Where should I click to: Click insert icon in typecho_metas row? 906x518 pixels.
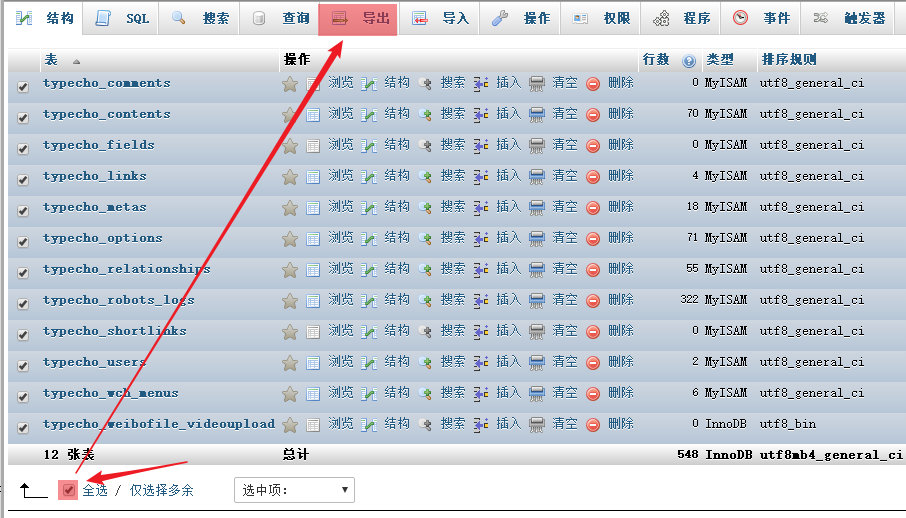[x=481, y=208]
